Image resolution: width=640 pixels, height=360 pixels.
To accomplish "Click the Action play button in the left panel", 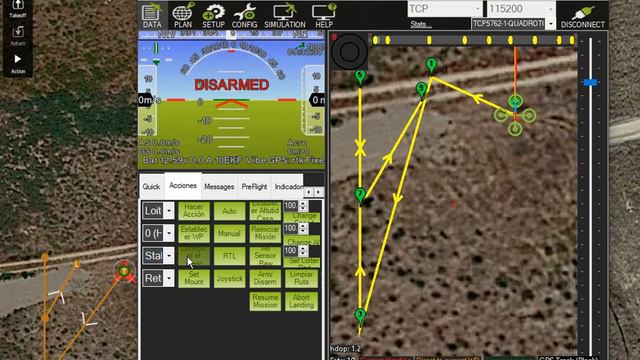I will tap(18, 63).
